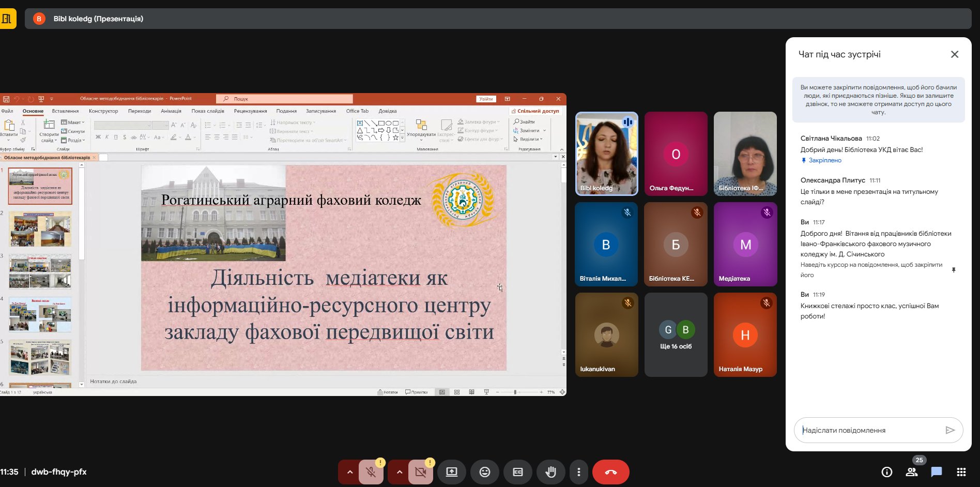Expand video settings arrow next to camera

[x=399, y=472]
